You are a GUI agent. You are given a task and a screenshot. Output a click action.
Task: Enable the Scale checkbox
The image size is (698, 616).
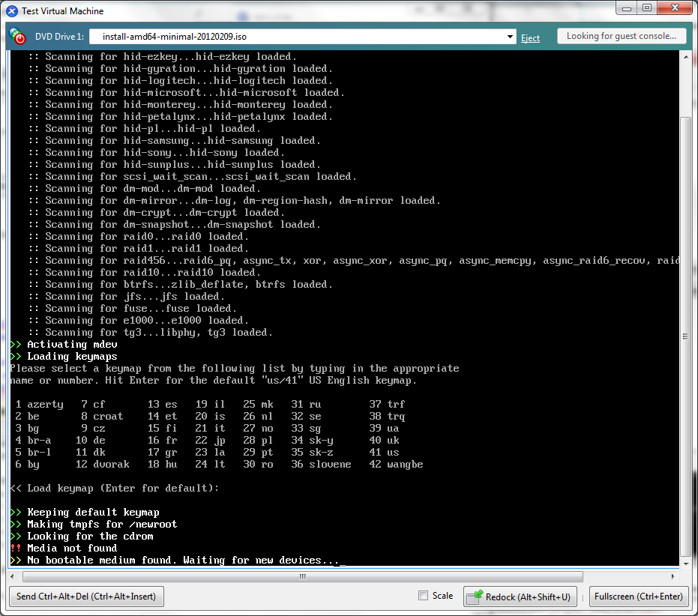pyautogui.click(x=424, y=596)
